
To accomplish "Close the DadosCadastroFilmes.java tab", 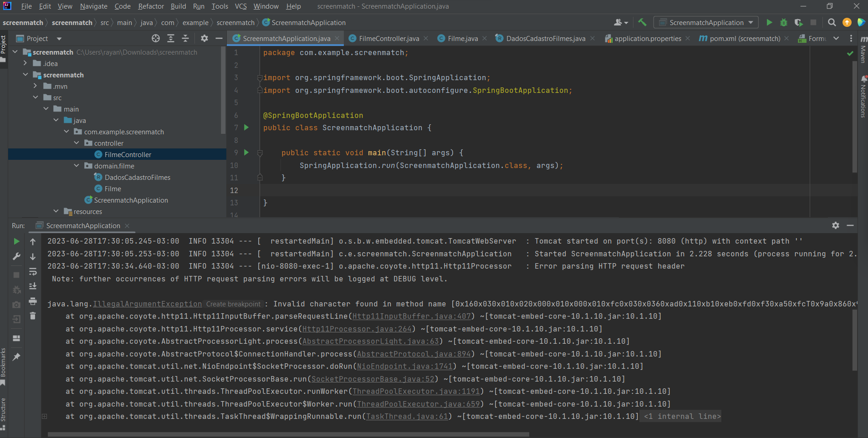I will pos(592,39).
